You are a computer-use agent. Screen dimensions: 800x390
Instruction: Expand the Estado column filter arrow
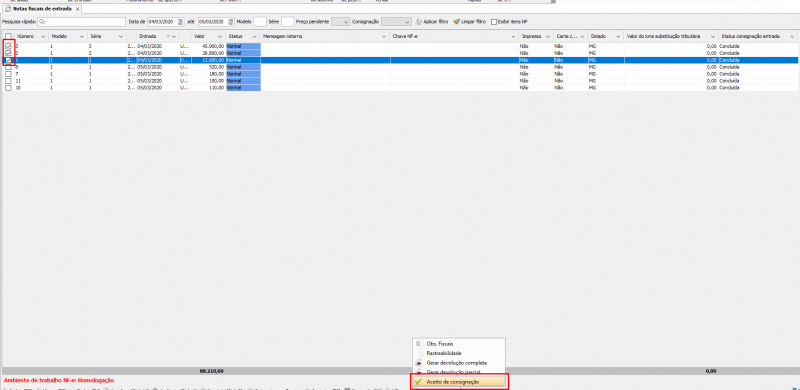tap(618, 36)
